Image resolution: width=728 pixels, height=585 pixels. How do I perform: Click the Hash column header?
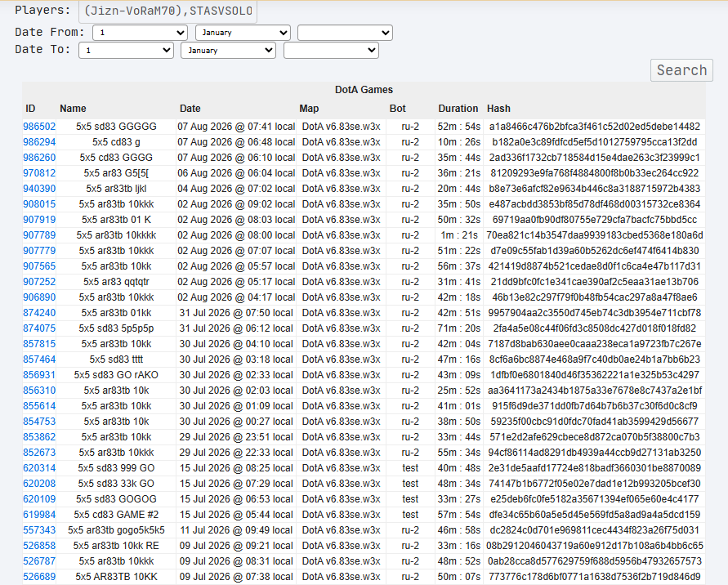(498, 109)
